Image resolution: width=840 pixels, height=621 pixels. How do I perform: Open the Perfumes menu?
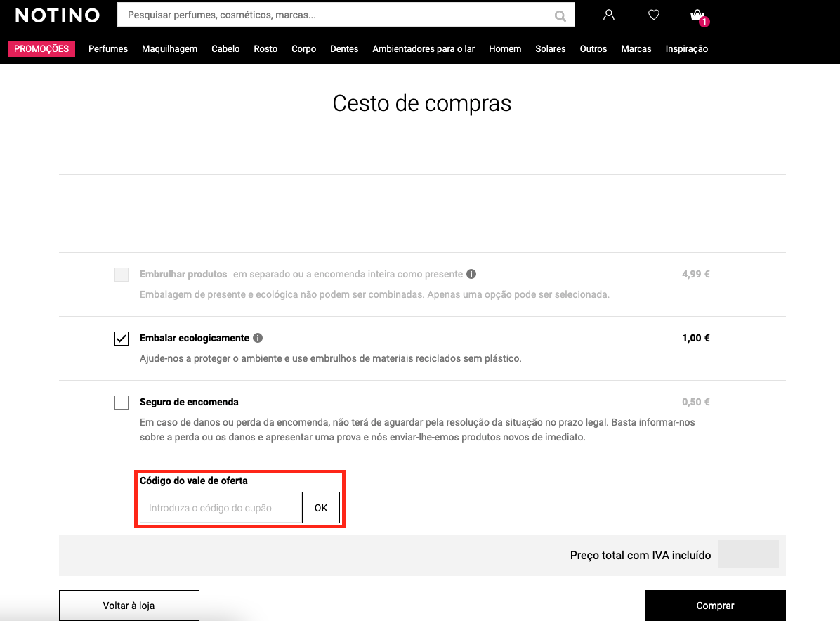point(108,49)
